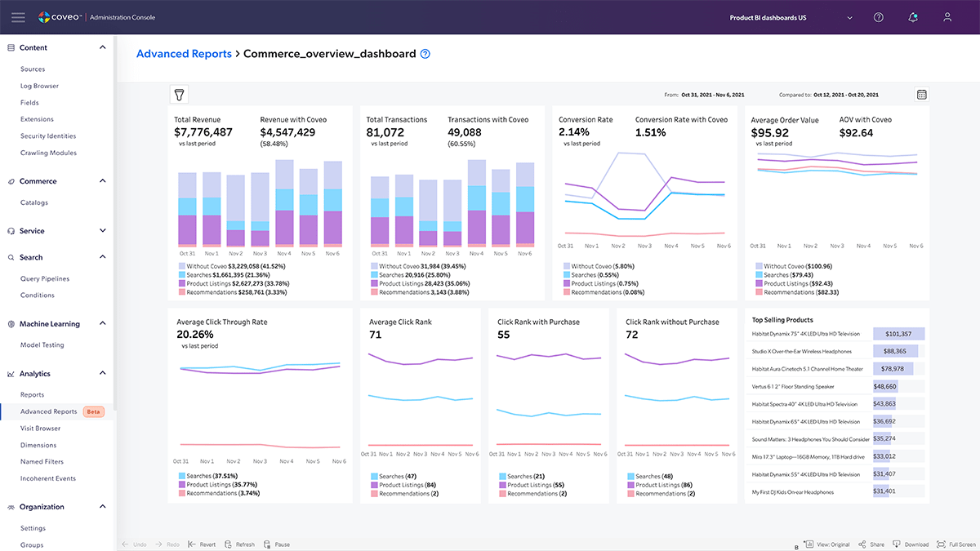Click the Advanced Reports breadcrumb link
The image size is (980, 551).
point(183,54)
